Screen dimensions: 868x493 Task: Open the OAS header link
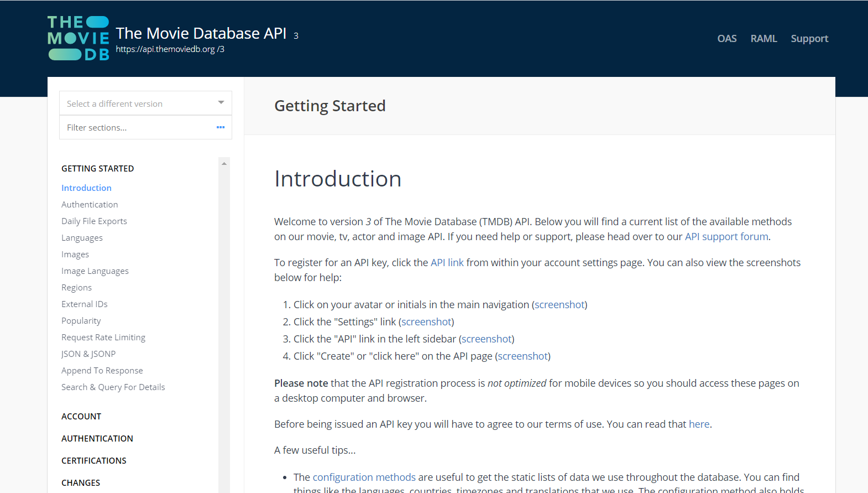727,39
